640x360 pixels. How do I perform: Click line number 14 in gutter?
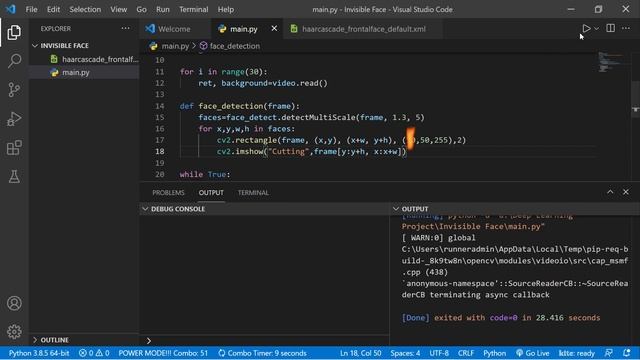coord(160,106)
